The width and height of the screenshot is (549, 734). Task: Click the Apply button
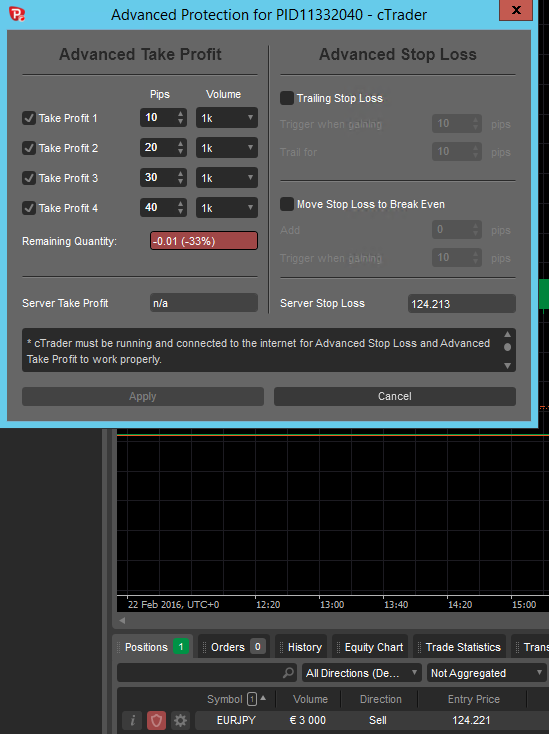(143, 396)
